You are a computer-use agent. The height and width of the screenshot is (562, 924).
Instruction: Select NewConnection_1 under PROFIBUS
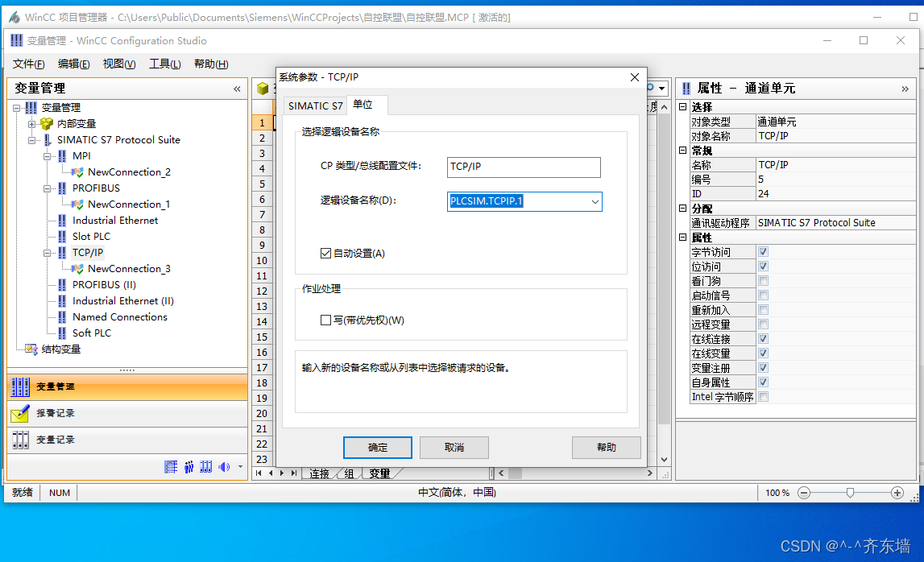pos(128,204)
